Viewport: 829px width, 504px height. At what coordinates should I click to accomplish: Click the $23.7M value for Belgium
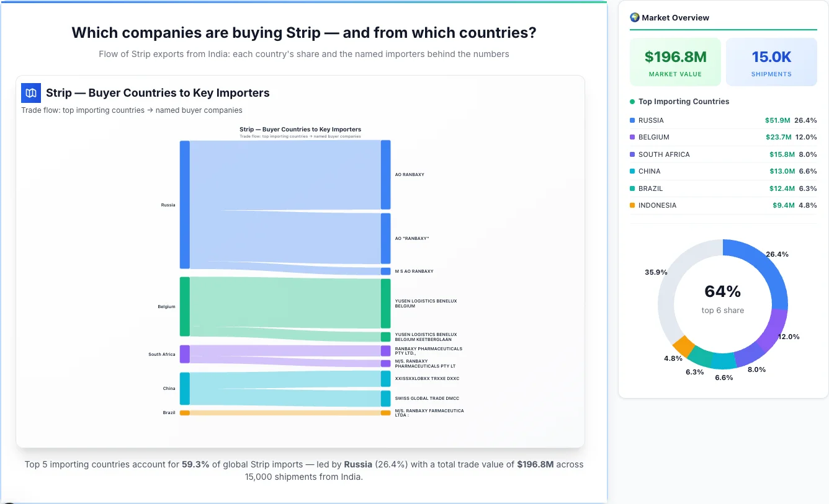[x=778, y=137]
